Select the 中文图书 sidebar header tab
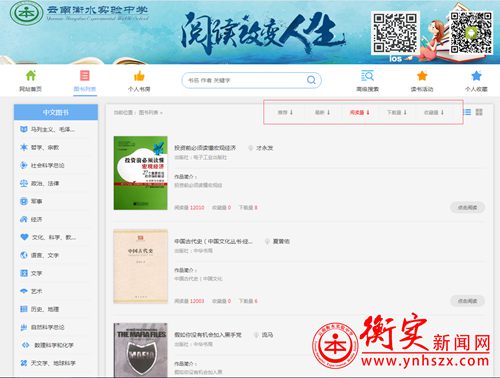The width and height of the screenshot is (500, 378). [x=56, y=112]
